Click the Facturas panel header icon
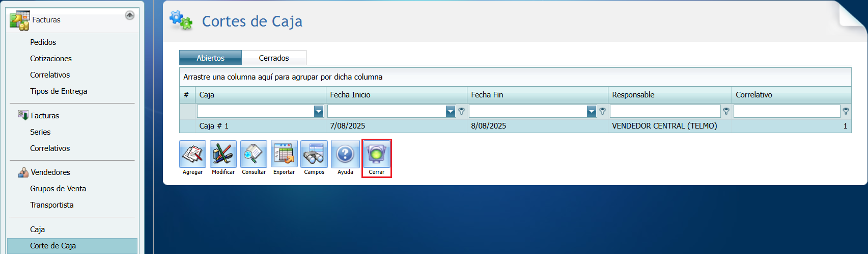868x254 pixels. 19,20
